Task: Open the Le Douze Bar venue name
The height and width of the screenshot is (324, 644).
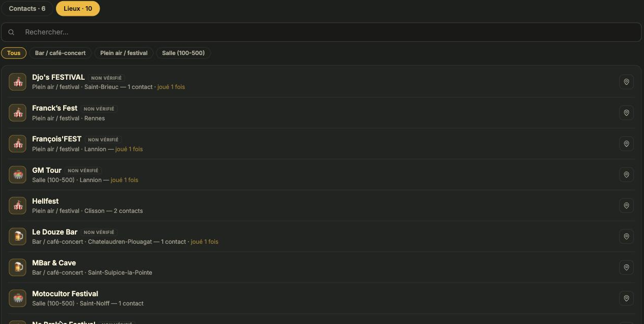Action: click(54, 232)
